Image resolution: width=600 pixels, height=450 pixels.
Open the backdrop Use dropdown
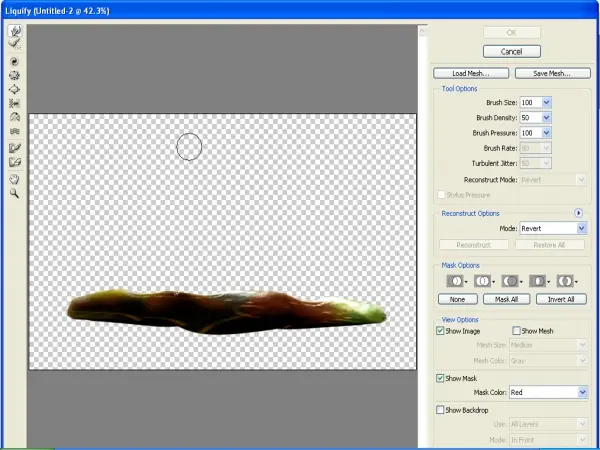coord(548,424)
